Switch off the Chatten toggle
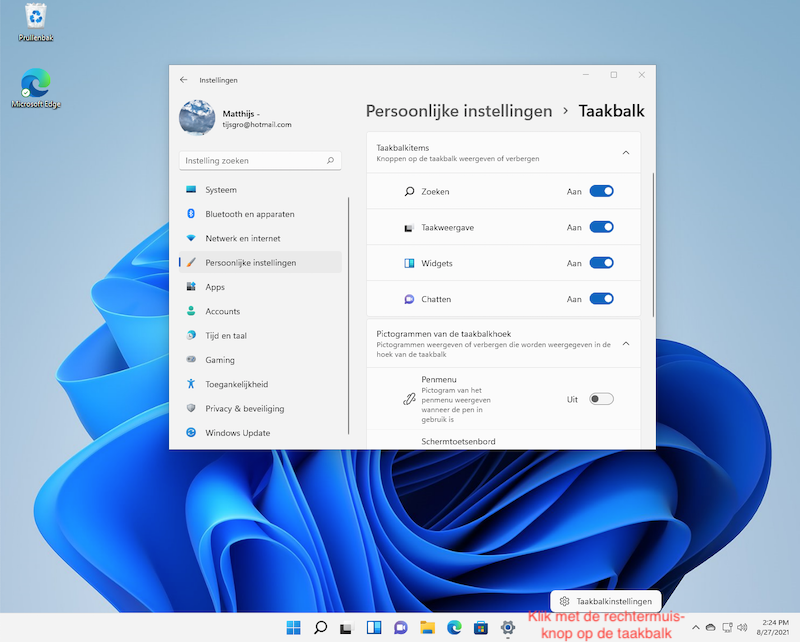 point(601,299)
